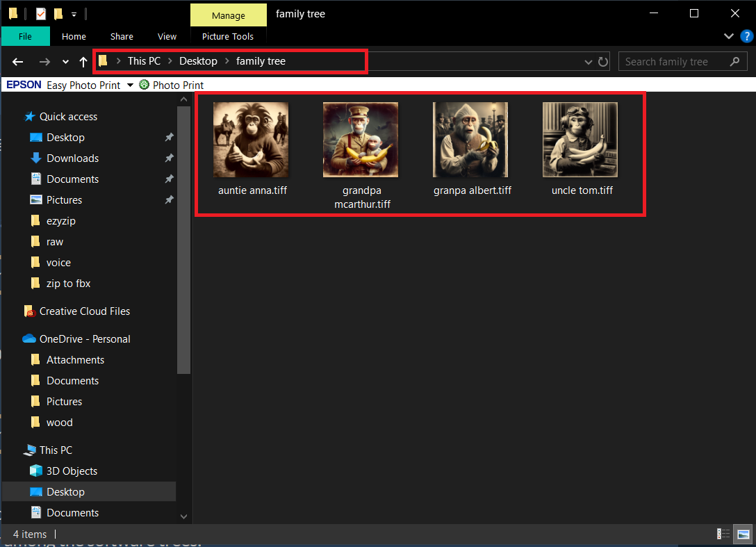The image size is (756, 547).
Task: Click the up-one-level arrow near the address bar
Action: pos(82,61)
